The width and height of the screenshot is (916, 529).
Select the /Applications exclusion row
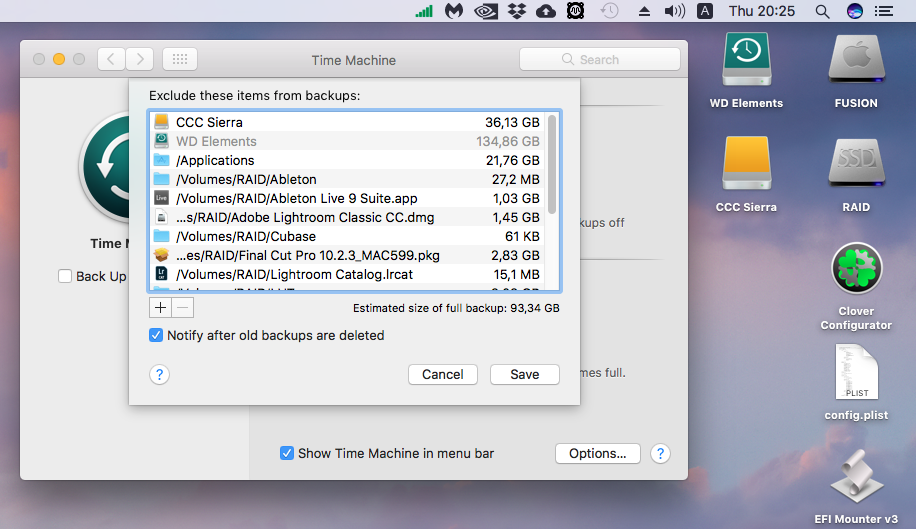click(348, 160)
